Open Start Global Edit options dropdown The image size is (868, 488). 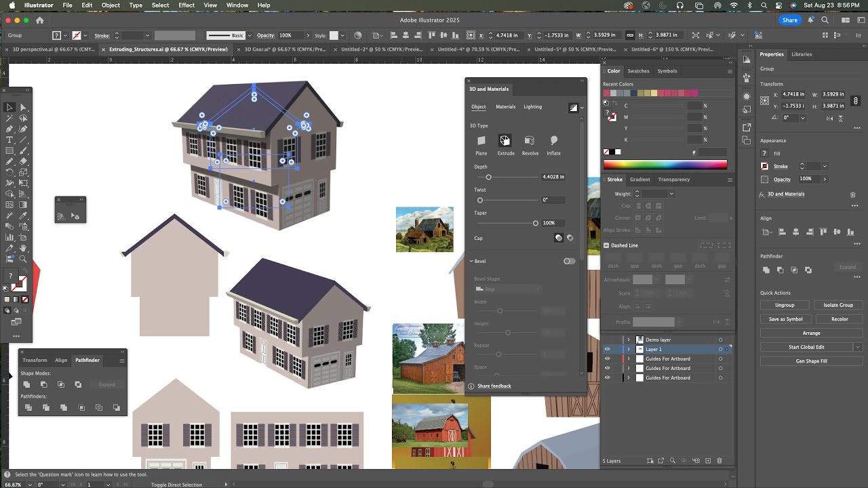[857, 347]
